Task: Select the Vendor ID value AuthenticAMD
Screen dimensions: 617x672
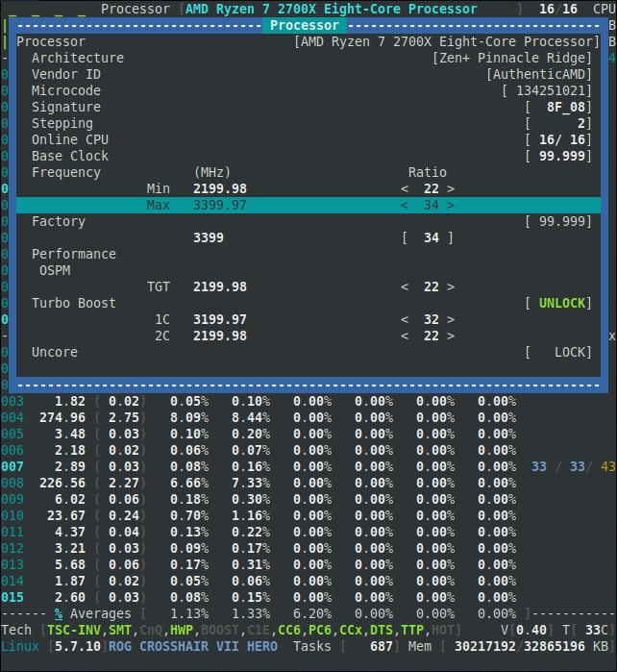Action: pos(539,75)
